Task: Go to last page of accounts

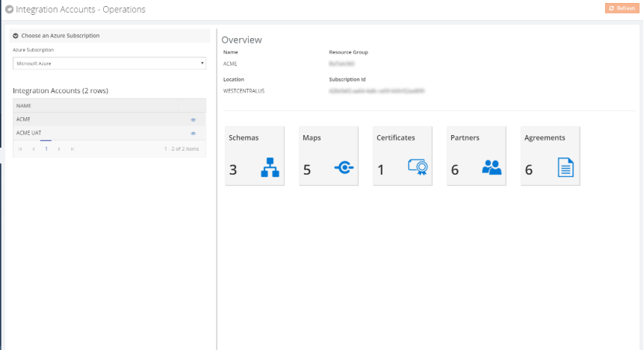Action: pos(72,149)
